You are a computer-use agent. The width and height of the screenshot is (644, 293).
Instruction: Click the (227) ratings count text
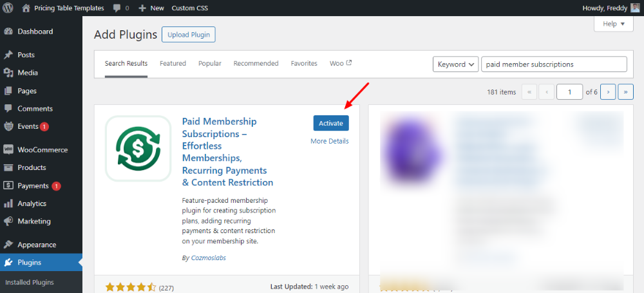point(166,288)
